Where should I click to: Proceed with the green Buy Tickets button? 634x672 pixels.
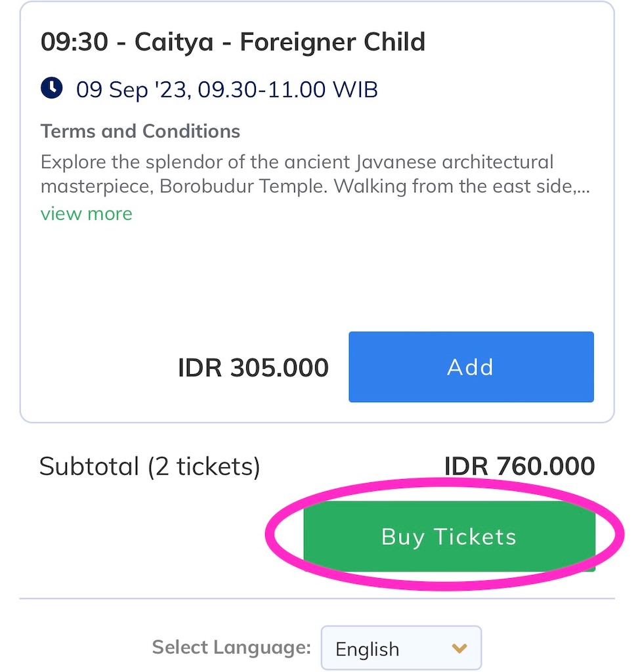[449, 536]
